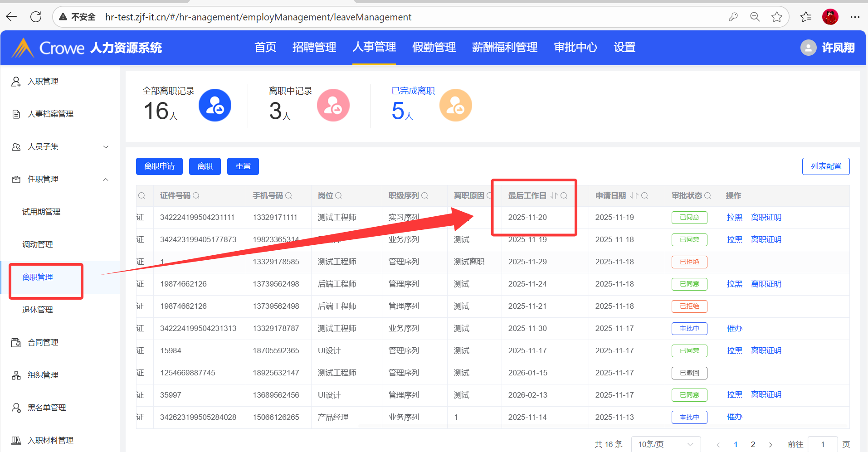Go to page 2 in pagination

pyautogui.click(x=753, y=444)
